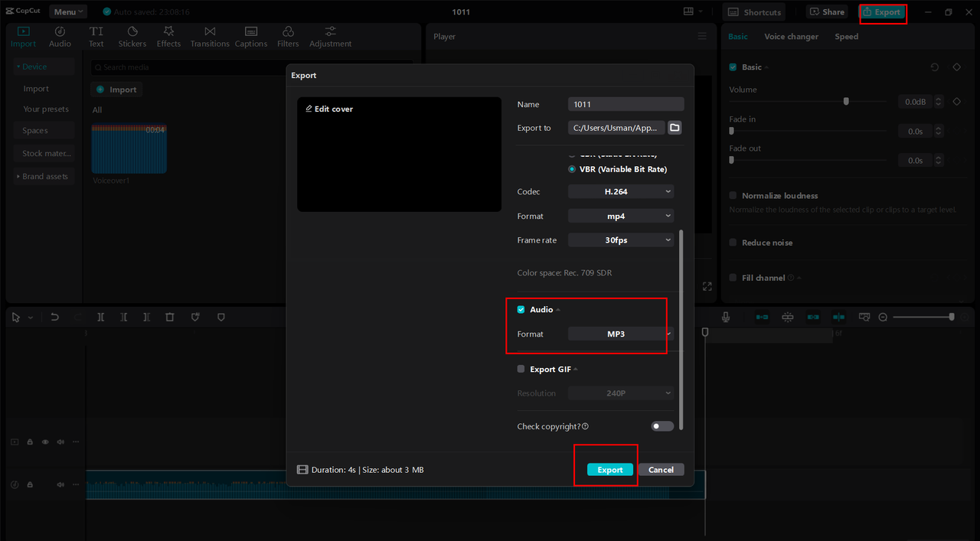Open the Transitions tab
This screenshot has height=541, width=980.
click(x=210, y=37)
